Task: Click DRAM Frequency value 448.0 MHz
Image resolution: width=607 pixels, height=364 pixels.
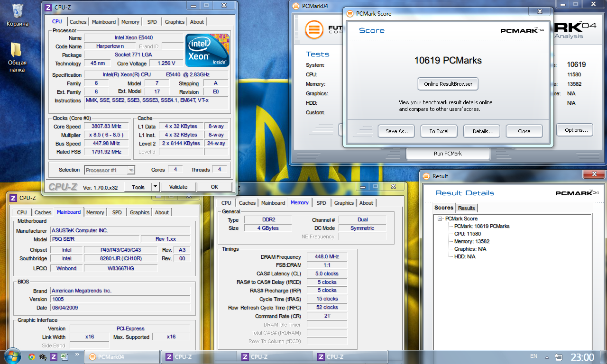Action: [327, 257]
